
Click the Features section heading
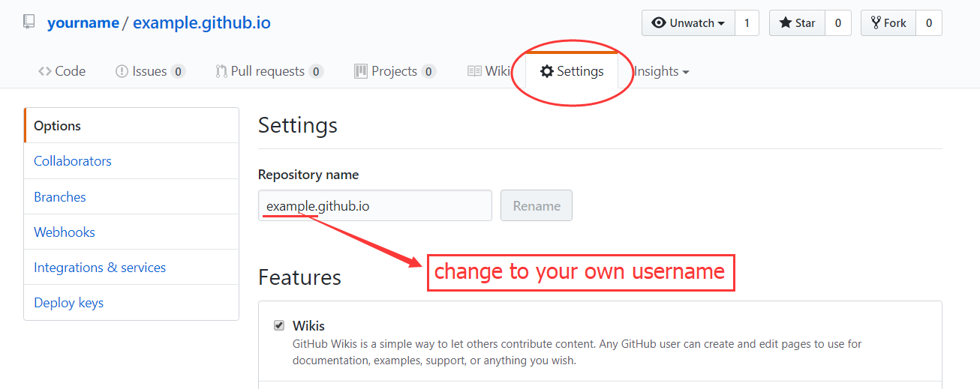(x=299, y=277)
